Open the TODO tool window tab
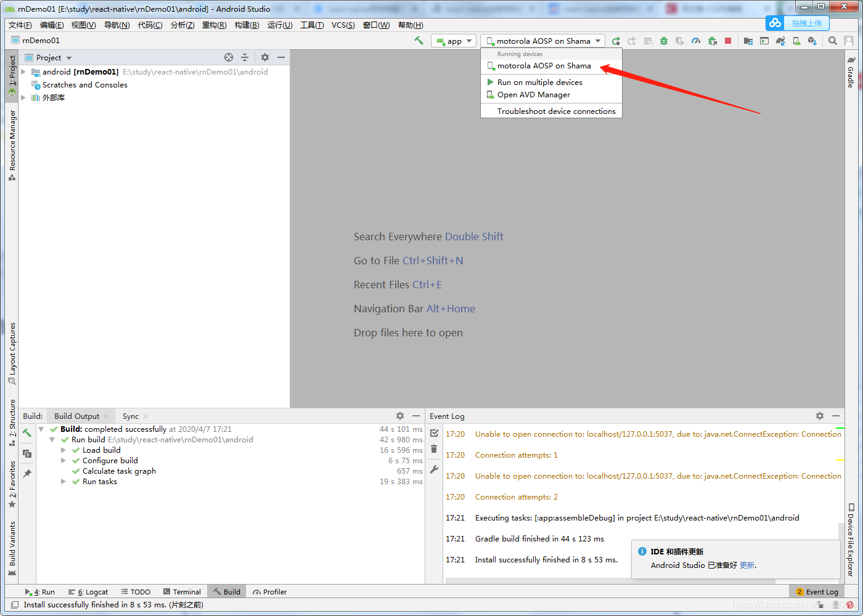Image resolution: width=863 pixels, height=616 pixels. pyautogui.click(x=136, y=592)
